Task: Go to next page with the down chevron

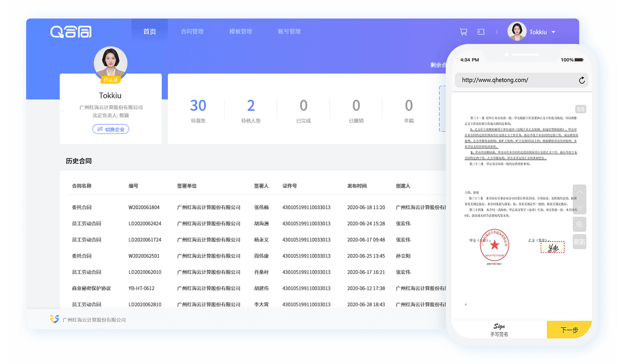Action: point(579,207)
